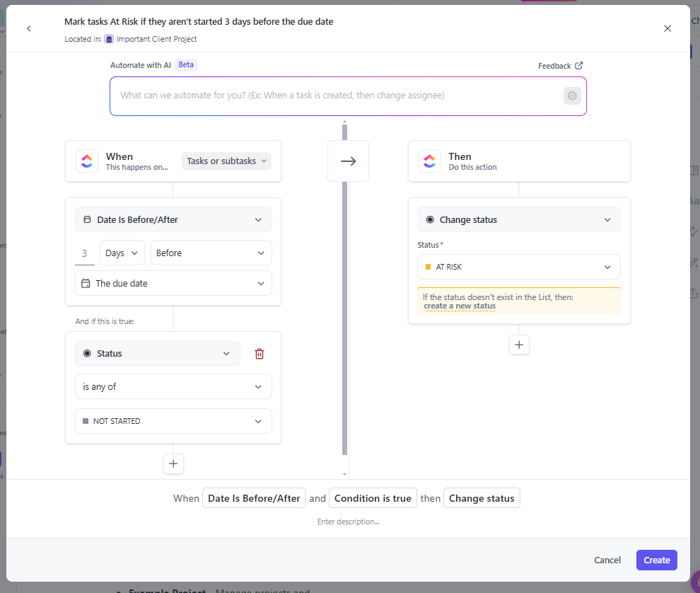Close the automation dialog with the X
Viewport: 700px width, 593px height.
pos(667,28)
